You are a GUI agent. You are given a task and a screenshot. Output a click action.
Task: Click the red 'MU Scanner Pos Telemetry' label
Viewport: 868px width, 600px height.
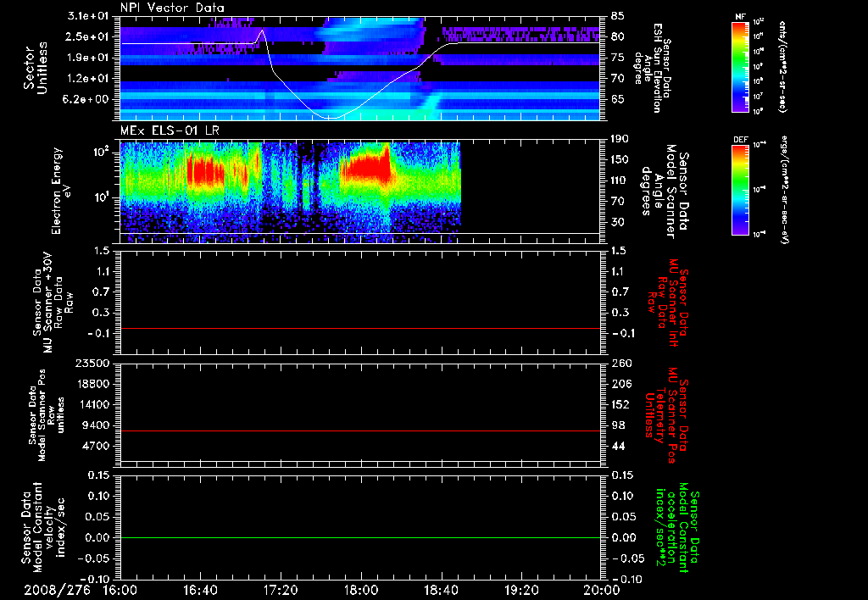click(x=666, y=415)
